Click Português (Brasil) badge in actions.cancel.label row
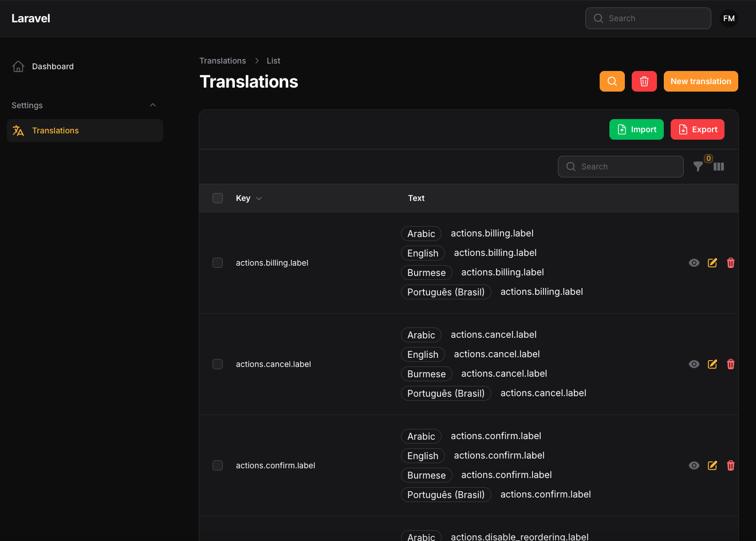This screenshot has height=541, width=756. (x=446, y=393)
